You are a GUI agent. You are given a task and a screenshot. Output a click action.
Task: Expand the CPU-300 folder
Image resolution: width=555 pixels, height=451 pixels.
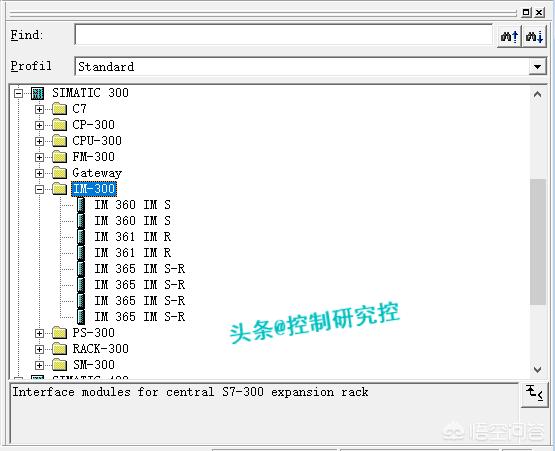tap(39, 141)
